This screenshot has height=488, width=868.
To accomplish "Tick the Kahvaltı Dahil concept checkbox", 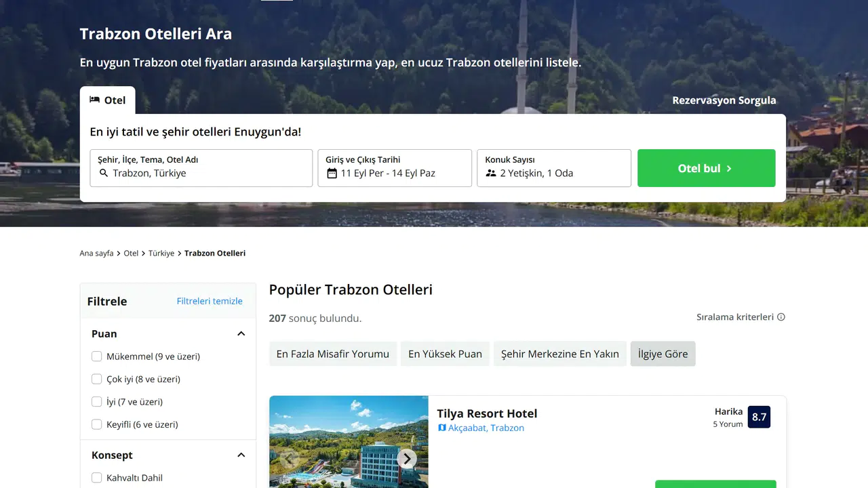I will coord(97,478).
